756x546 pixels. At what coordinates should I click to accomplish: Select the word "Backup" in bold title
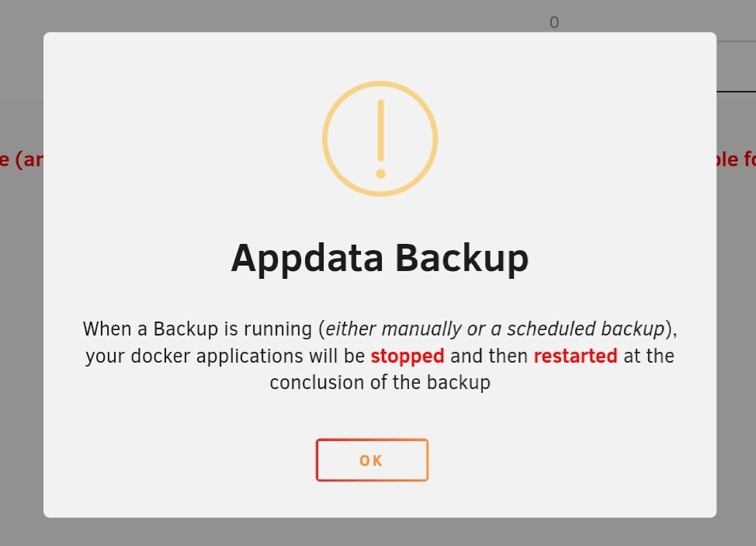(462, 258)
